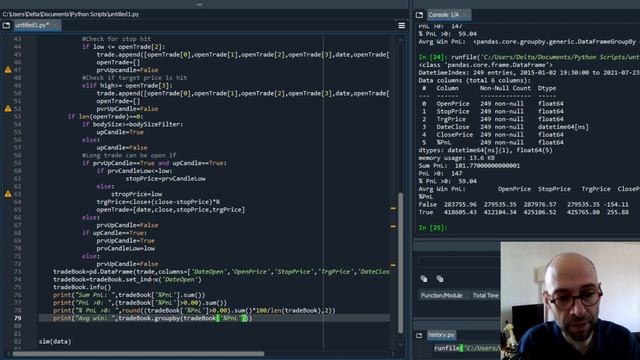This screenshot has width=640, height=360.
Task: Click the profiler file path input box
Action: tap(458, 262)
